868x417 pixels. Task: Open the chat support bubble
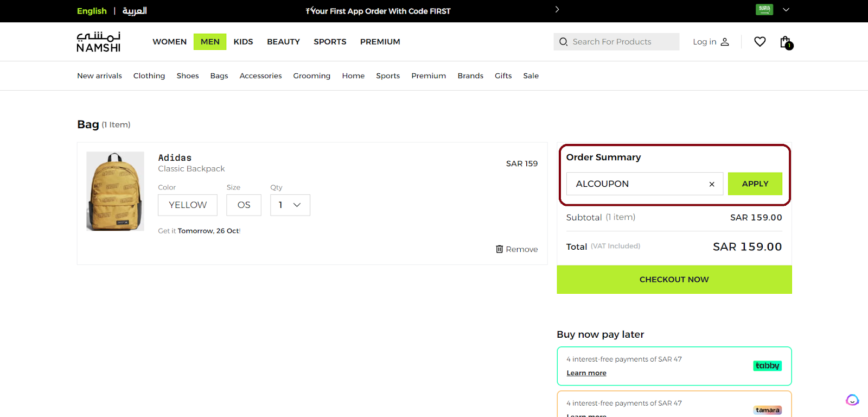click(852, 400)
